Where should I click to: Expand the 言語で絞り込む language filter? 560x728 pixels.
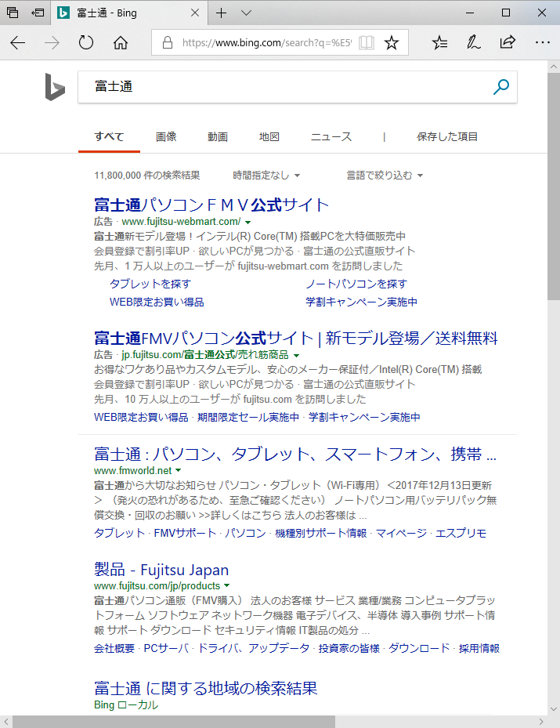(385, 176)
